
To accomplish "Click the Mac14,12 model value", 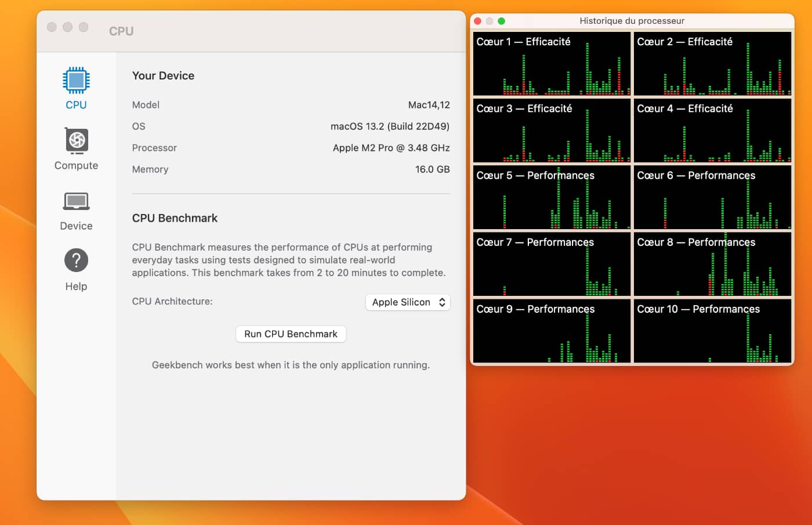I will pos(429,105).
